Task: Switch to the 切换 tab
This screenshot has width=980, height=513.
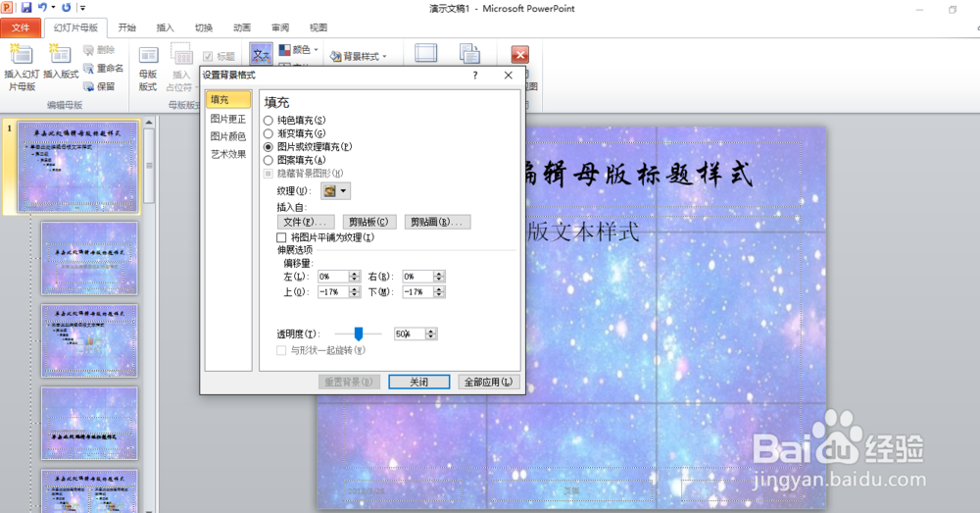Action: (x=204, y=27)
